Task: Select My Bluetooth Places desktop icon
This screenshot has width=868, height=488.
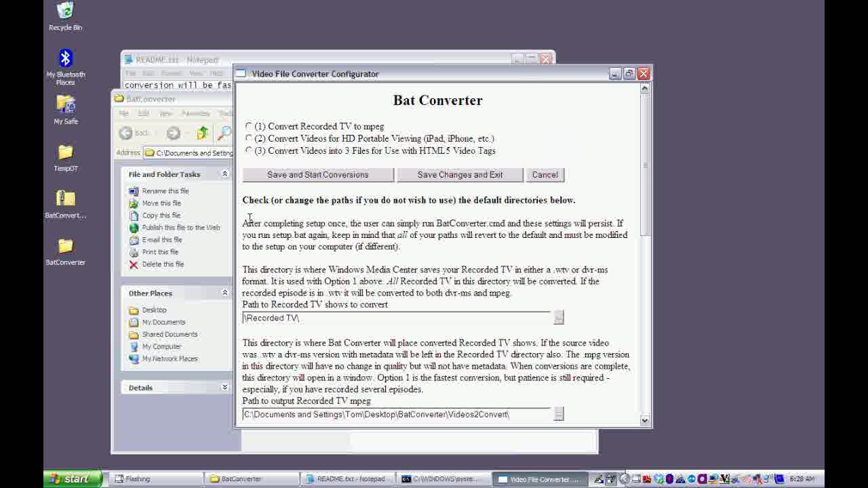Action: (x=65, y=67)
